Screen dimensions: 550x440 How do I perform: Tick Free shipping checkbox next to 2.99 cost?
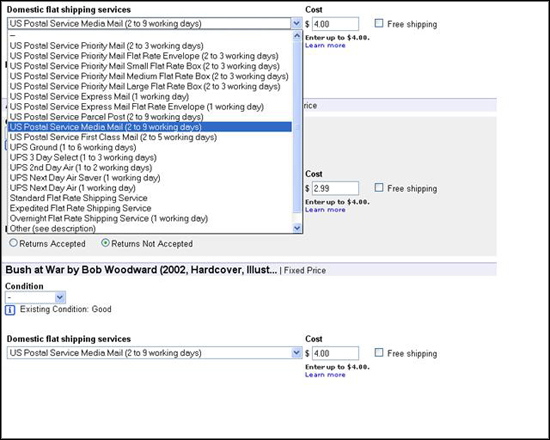point(379,187)
